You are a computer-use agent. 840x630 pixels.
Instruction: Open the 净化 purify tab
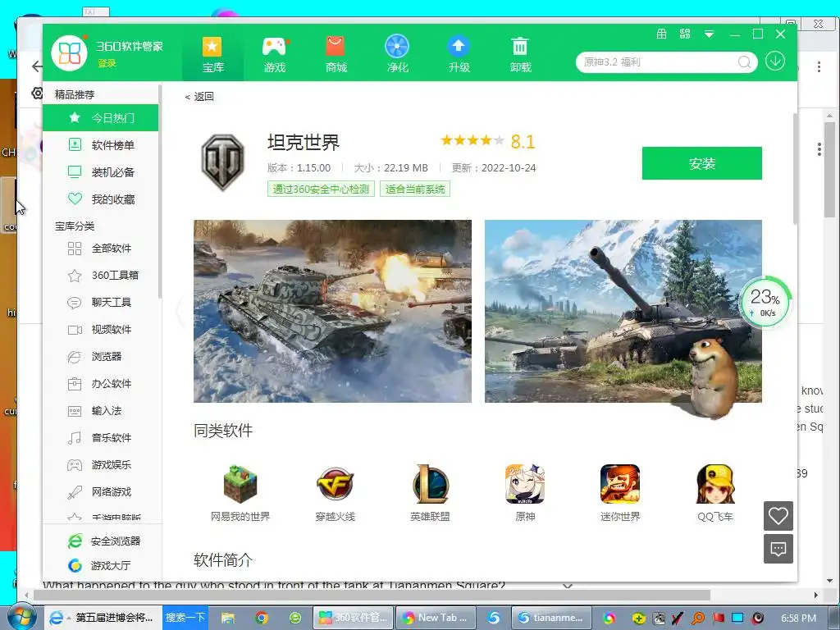coord(398,54)
